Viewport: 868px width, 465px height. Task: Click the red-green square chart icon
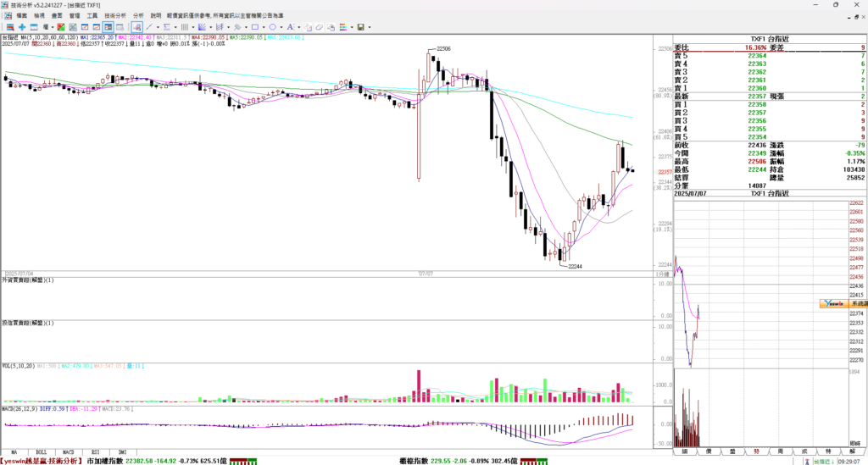click(x=61, y=27)
